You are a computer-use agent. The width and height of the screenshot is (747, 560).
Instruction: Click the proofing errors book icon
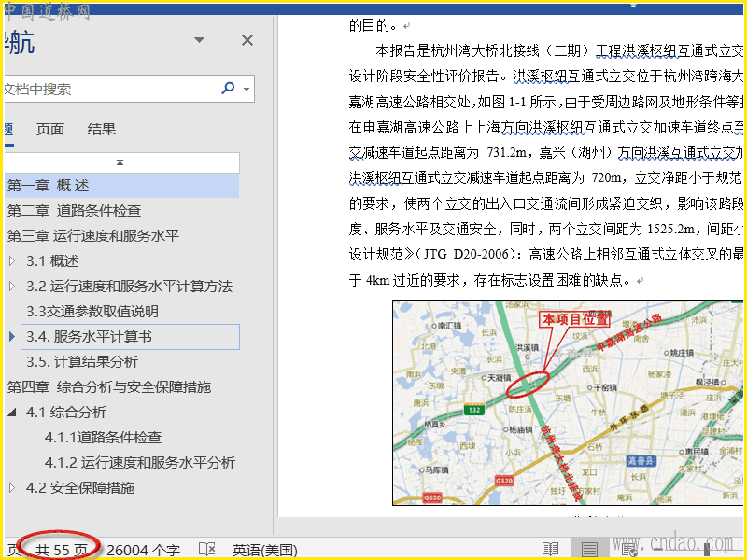pyautogui.click(x=206, y=549)
